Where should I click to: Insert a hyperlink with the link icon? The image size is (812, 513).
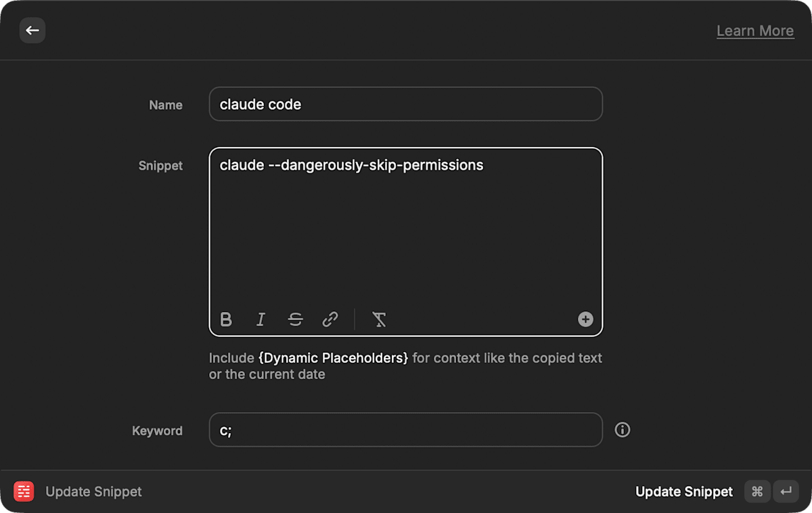(x=330, y=319)
